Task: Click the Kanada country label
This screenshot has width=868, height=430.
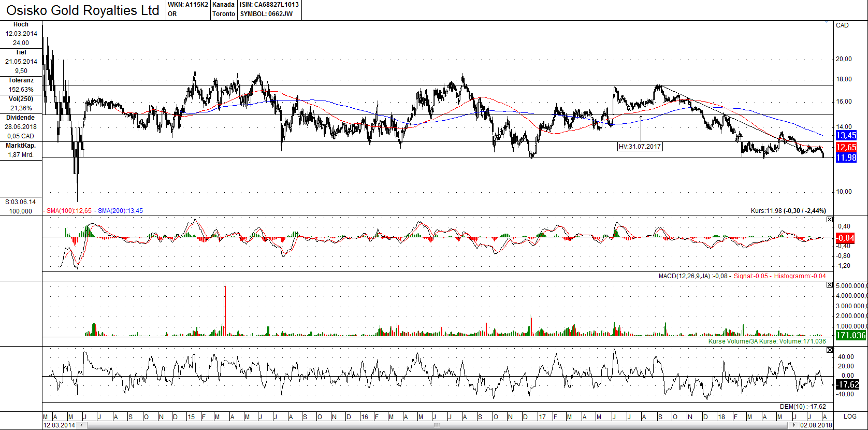Action: coord(223,5)
